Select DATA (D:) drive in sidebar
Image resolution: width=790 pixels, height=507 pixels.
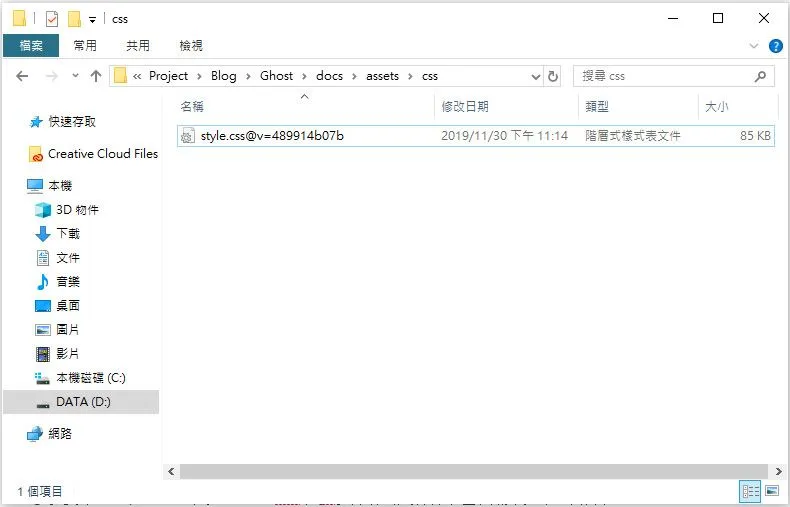83,402
